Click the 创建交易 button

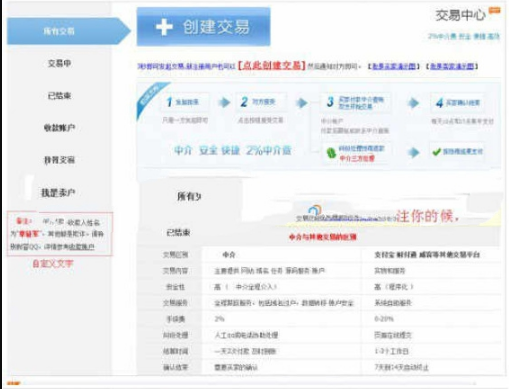(203, 27)
